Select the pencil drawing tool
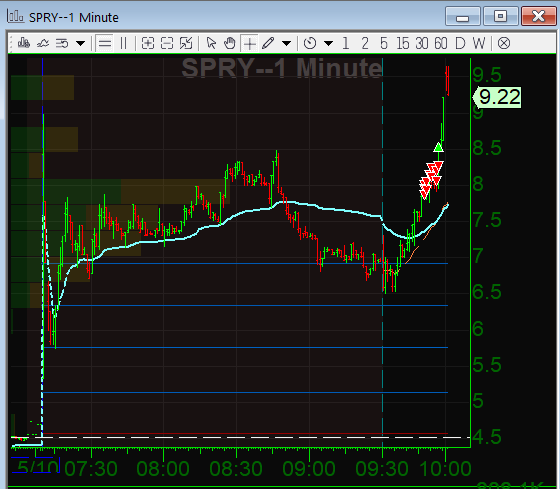 pos(268,43)
